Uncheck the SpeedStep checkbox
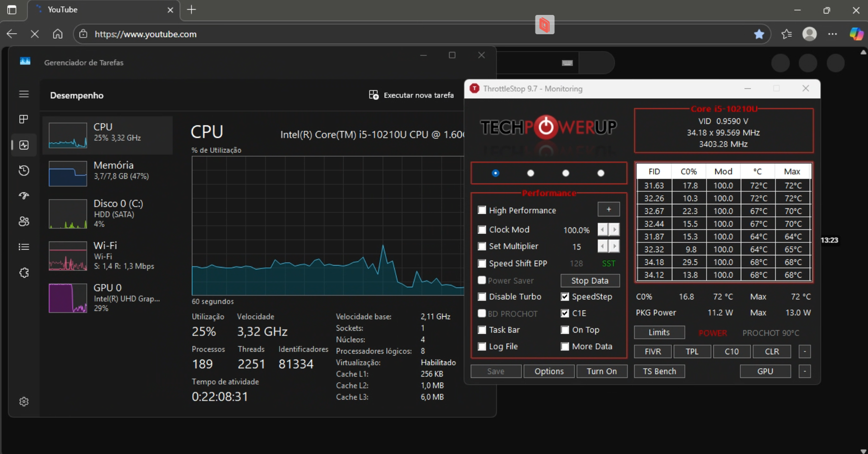The image size is (868, 454). 565,297
